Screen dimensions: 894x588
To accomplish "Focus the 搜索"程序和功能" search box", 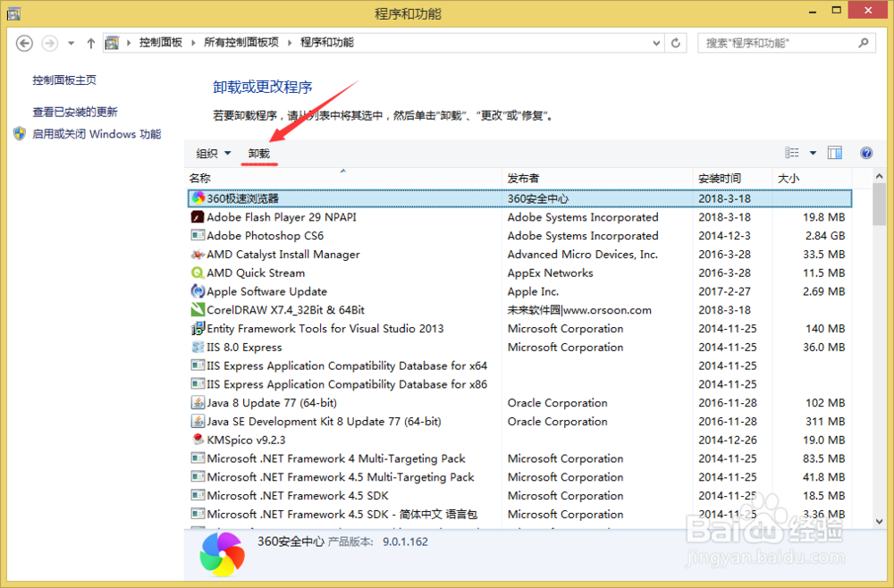I will [x=786, y=43].
